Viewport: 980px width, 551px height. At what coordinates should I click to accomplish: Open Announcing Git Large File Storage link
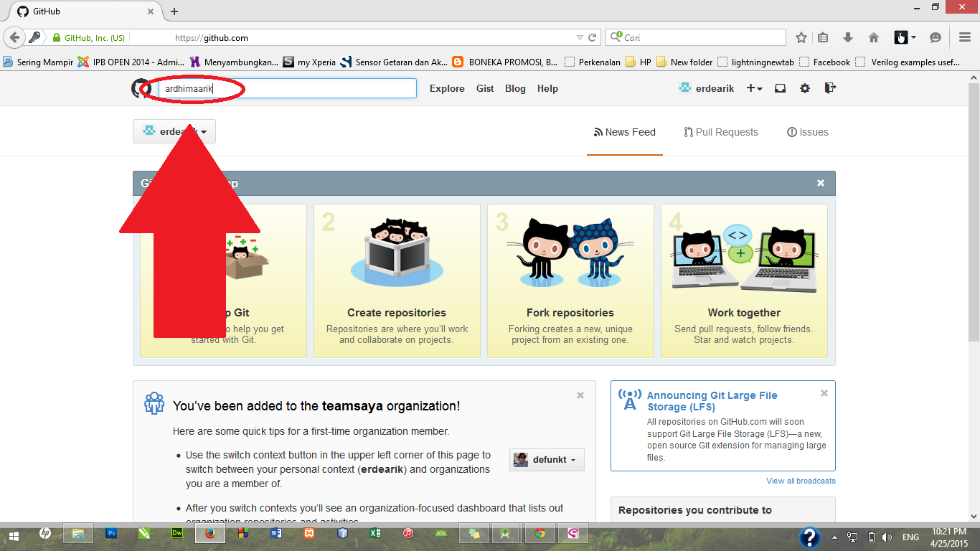[712, 401]
